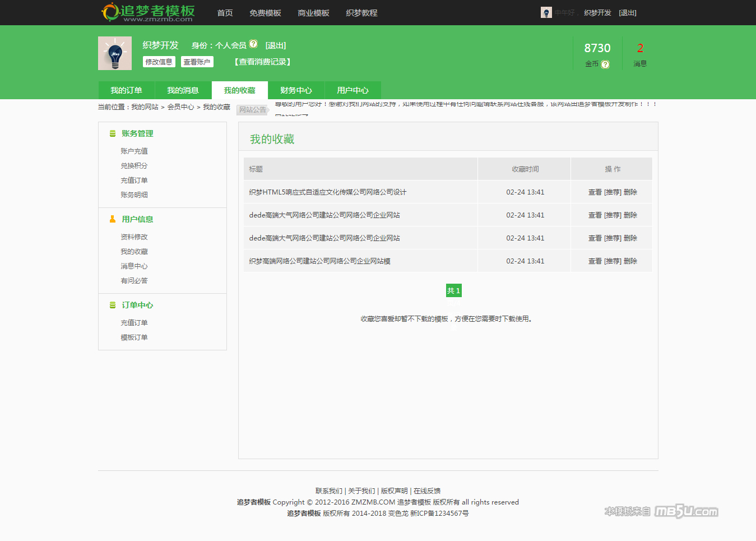
Task: Click the question mark icon next to 金币
Action: 605,64
